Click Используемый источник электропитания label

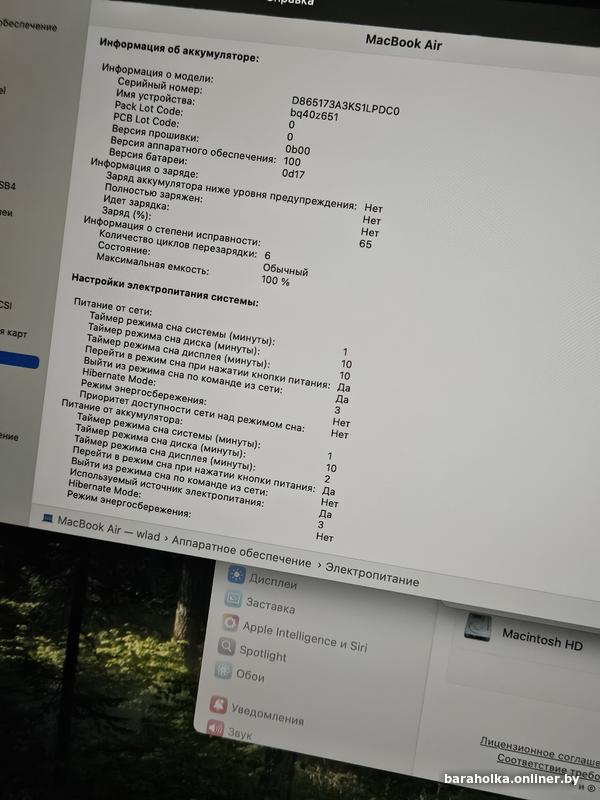pos(166,488)
